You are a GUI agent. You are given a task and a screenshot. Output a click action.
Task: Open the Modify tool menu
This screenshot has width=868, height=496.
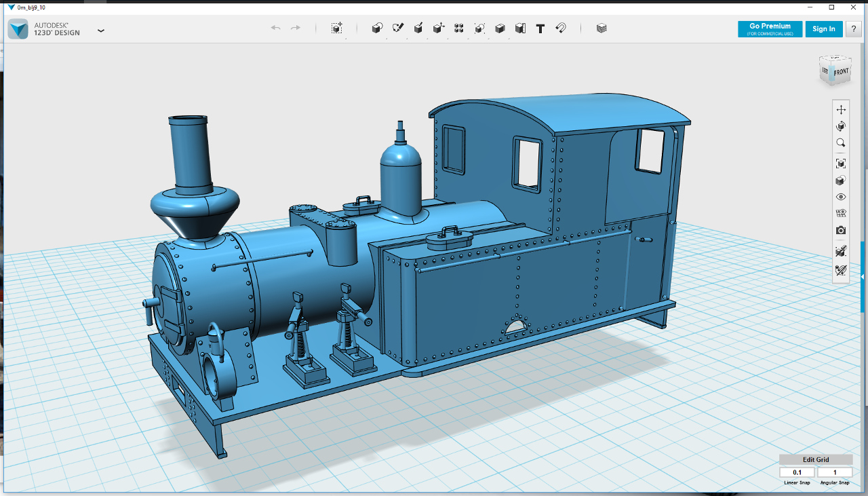(x=439, y=28)
